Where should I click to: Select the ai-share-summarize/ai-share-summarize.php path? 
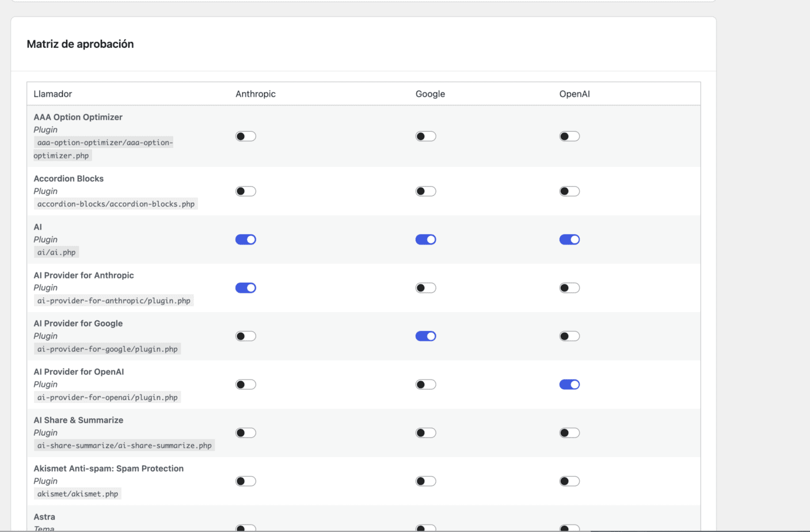pos(124,446)
